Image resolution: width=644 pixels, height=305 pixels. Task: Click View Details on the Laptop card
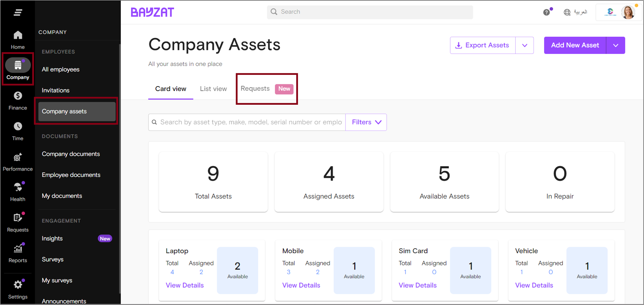(184, 285)
